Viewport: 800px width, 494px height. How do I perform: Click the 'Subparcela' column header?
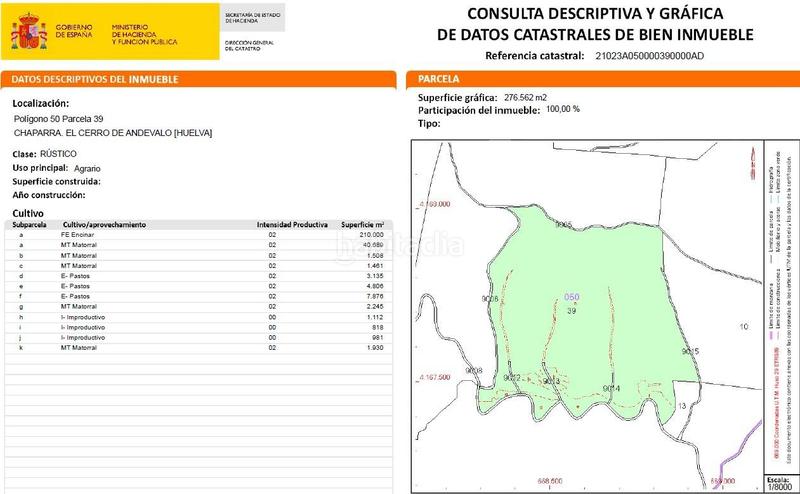[x=30, y=225]
